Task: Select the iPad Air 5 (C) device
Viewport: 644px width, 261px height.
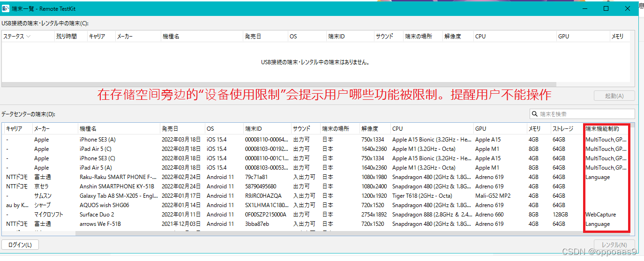Action: (x=316, y=149)
